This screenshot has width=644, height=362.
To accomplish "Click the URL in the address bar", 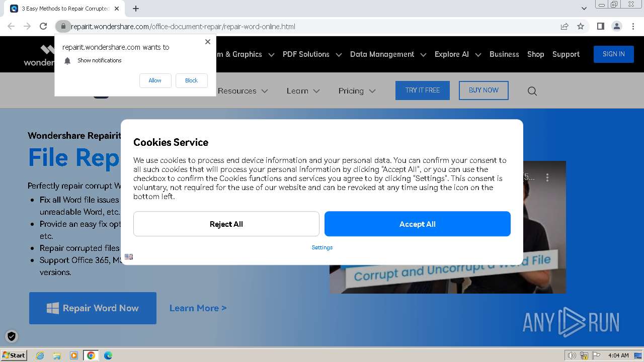I will (183, 26).
